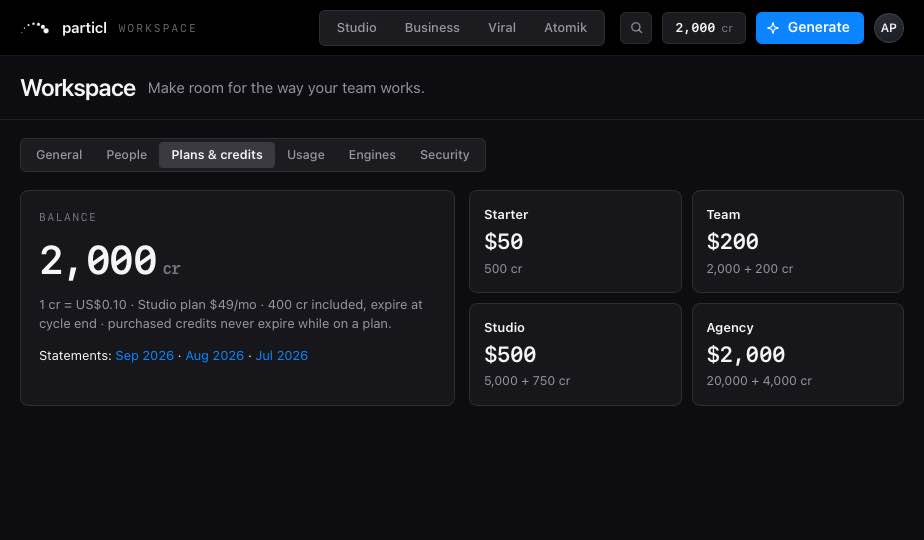924x540 pixels.
Task: Click the BALANCE label
Action: (67, 218)
